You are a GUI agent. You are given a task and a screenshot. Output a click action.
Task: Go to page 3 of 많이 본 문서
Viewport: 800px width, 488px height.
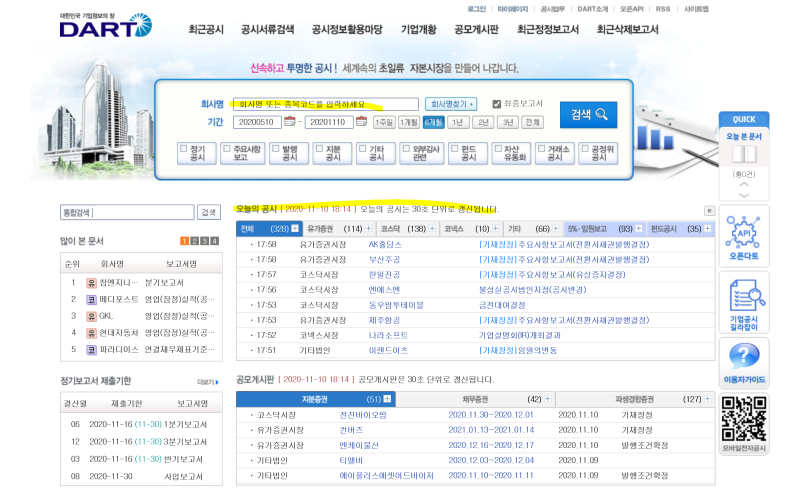click(205, 241)
